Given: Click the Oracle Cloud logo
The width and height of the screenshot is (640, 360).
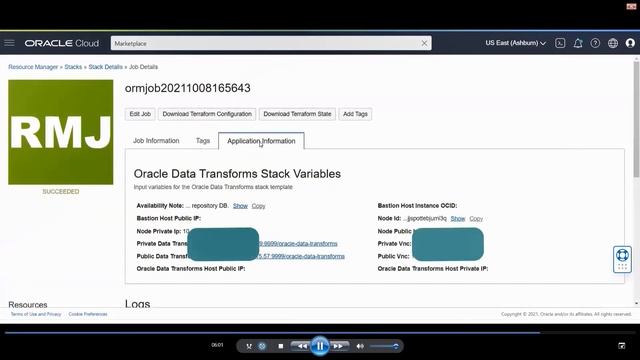Looking at the screenshot, I should (62, 43).
